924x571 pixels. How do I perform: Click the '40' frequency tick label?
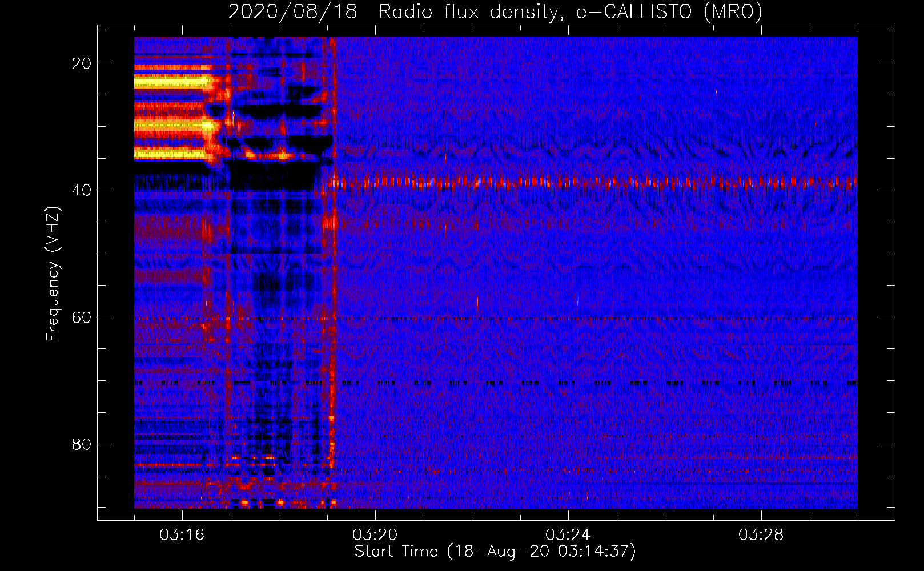tap(82, 190)
